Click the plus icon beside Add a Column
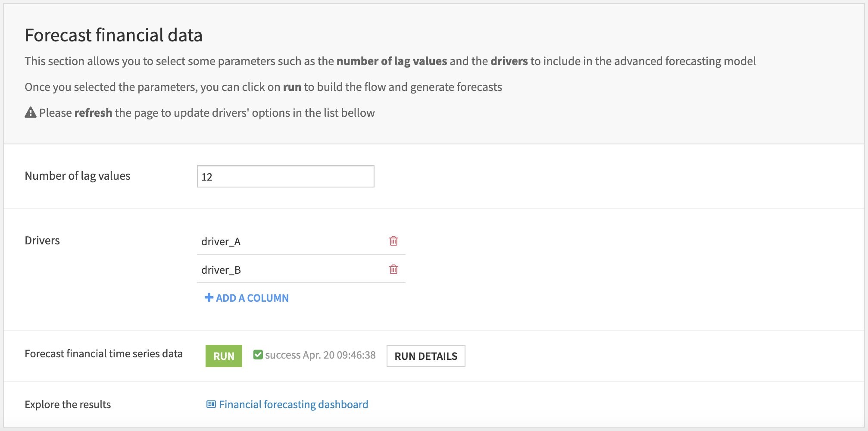 point(209,297)
